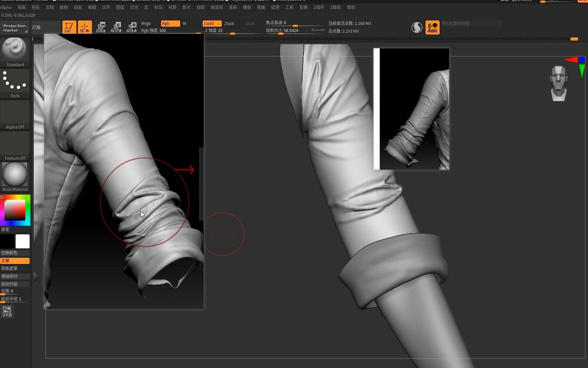This screenshot has width=588, height=368.
Task: Click the 灯箱 LightBox button
Action: [46, 27]
